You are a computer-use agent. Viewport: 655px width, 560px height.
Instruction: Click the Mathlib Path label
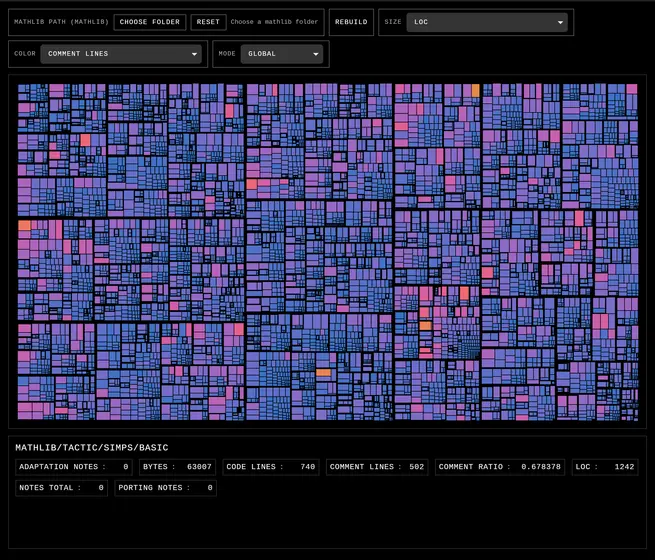(x=61, y=22)
